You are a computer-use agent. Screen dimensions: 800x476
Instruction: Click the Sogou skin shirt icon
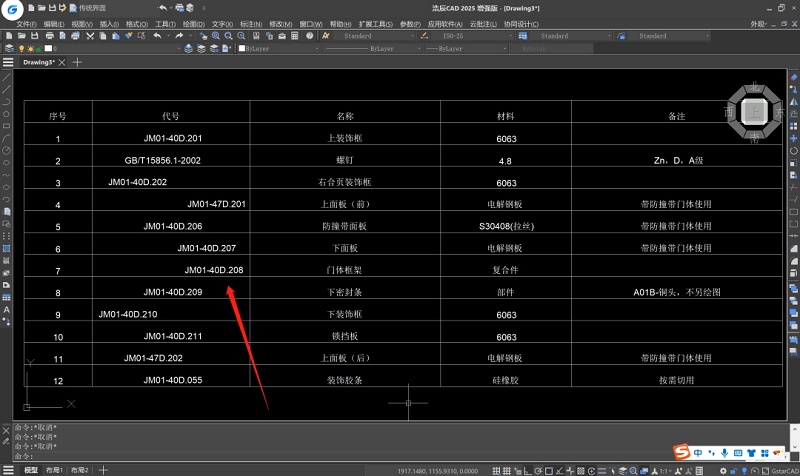pos(751,453)
